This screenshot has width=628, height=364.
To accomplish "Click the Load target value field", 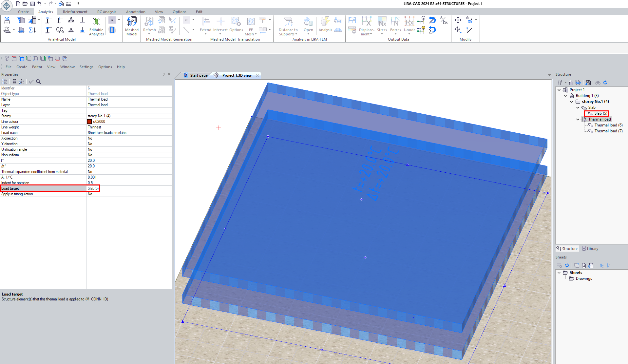I will 129,188.
